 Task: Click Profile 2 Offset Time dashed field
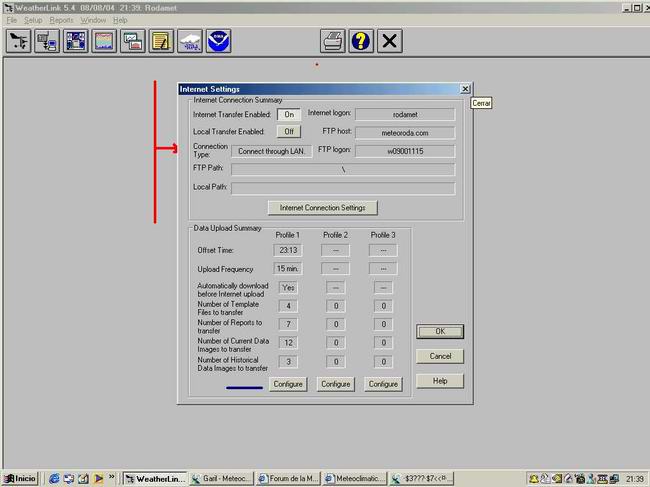coord(335,250)
